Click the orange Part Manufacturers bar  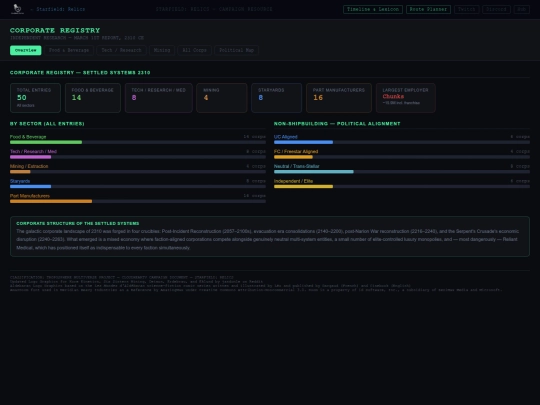pyautogui.click(x=51, y=201)
